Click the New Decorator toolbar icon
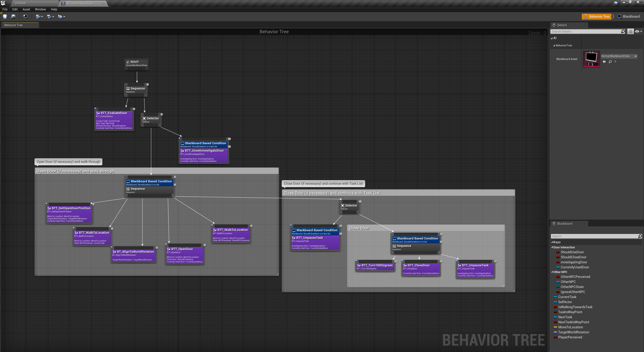This screenshot has width=644, height=352. tap(49, 16)
